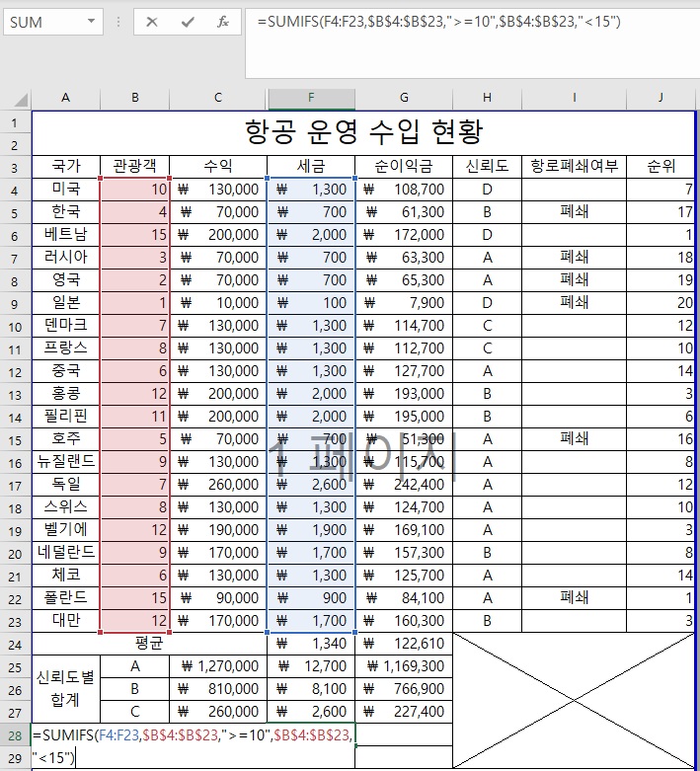The width and height of the screenshot is (700, 771).
Task: Click the 순이익금 heading cell
Action: tap(404, 167)
